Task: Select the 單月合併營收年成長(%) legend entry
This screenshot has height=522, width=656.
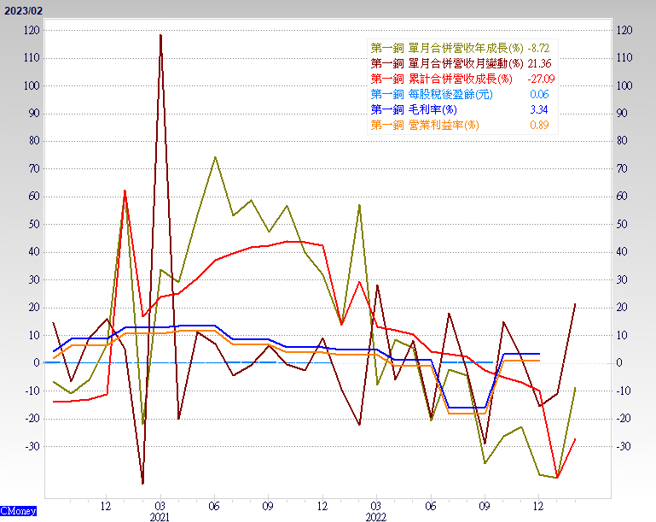Action: pyautogui.click(x=447, y=48)
